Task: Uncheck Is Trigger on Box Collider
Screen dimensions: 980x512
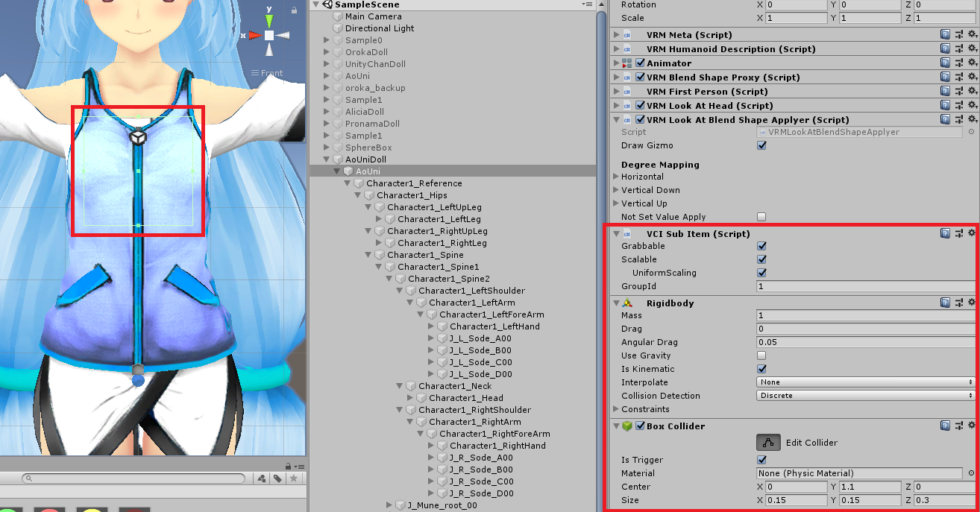Action: pyautogui.click(x=761, y=460)
